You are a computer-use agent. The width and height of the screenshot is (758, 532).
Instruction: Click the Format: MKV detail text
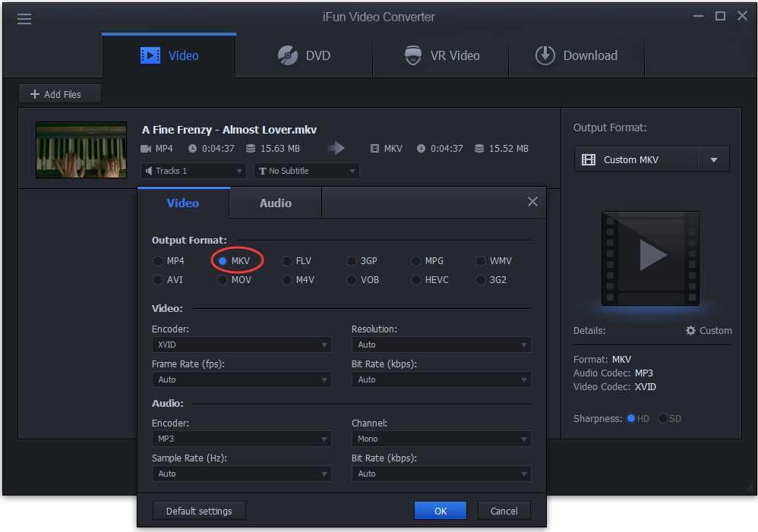[x=602, y=360]
